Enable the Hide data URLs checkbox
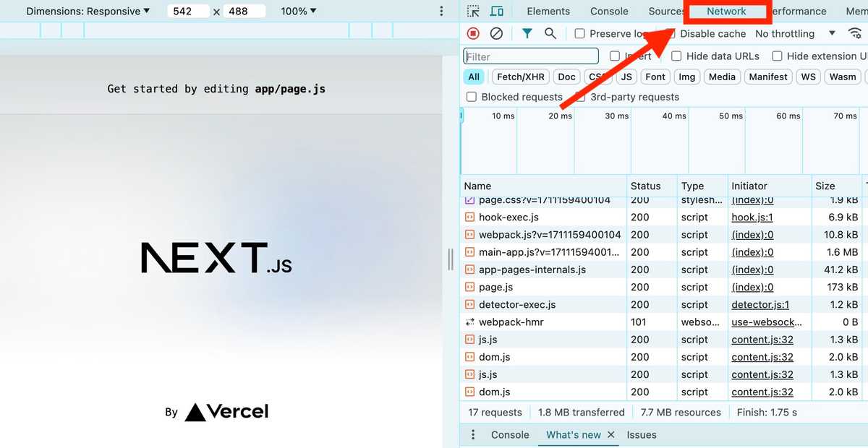This screenshot has height=448, width=868. [x=676, y=56]
